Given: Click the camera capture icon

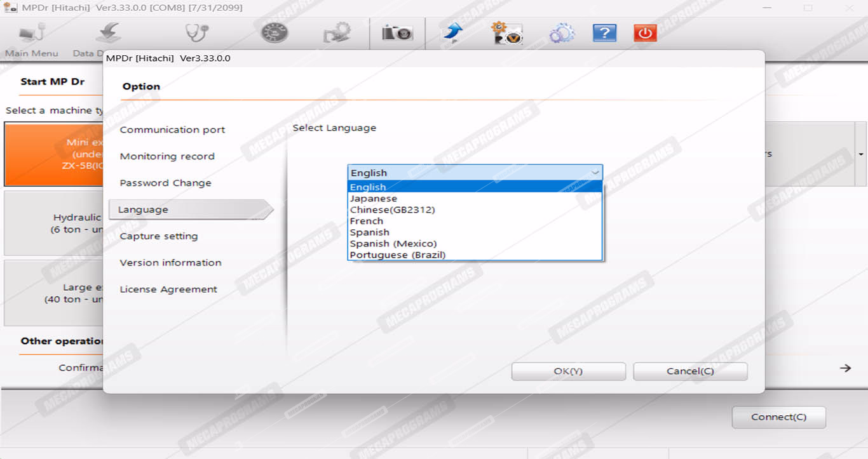Looking at the screenshot, I should tap(397, 33).
